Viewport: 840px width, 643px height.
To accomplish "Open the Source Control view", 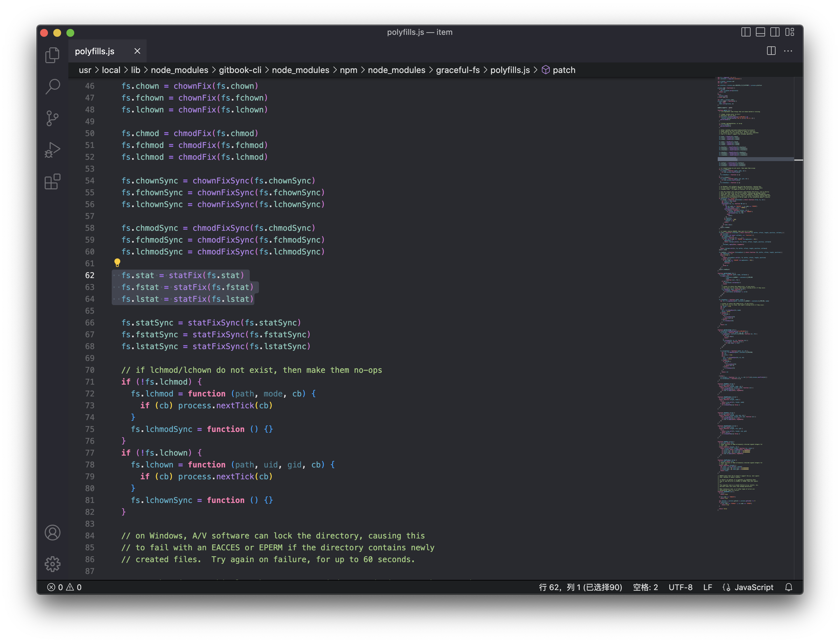I will [53, 118].
